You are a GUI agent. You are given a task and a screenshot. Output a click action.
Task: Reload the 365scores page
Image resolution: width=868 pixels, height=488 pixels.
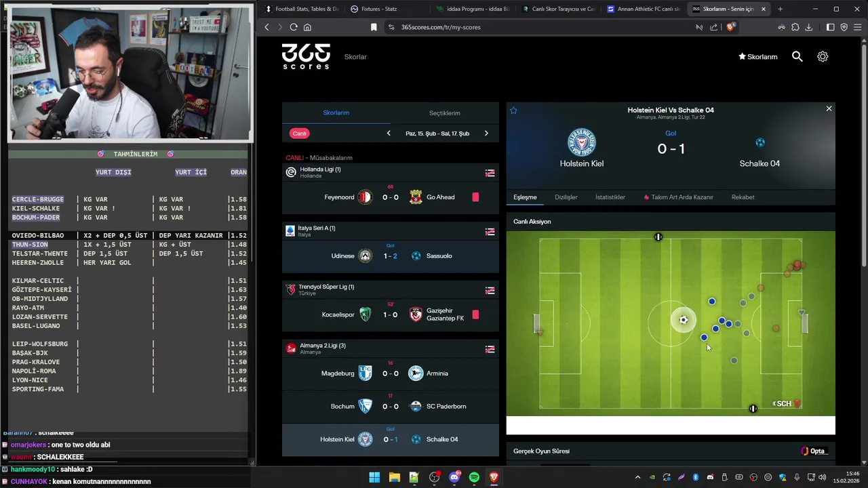click(x=294, y=27)
